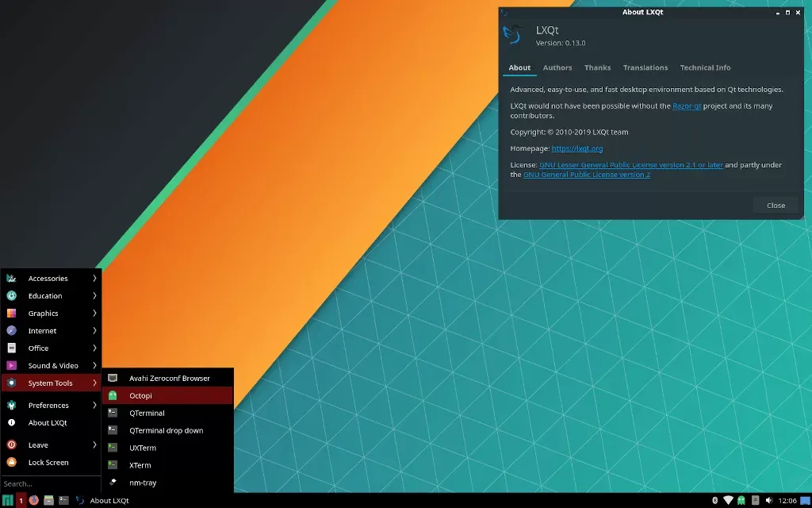Open the removable media eject icon
Viewport: 812px width, 508px height.
[x=755, y=500]
